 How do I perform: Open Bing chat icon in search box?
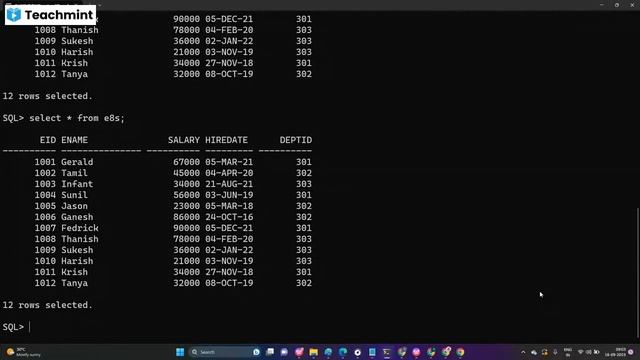click(256, 352)
